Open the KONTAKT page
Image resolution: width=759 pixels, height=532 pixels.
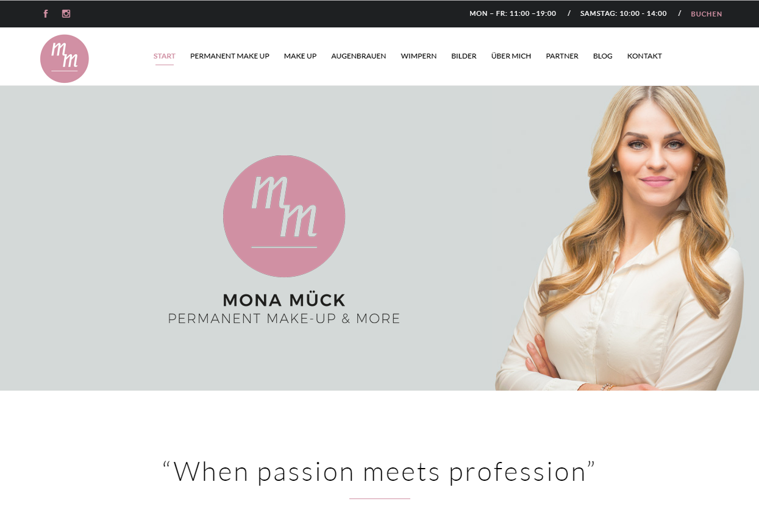point(644,56)
